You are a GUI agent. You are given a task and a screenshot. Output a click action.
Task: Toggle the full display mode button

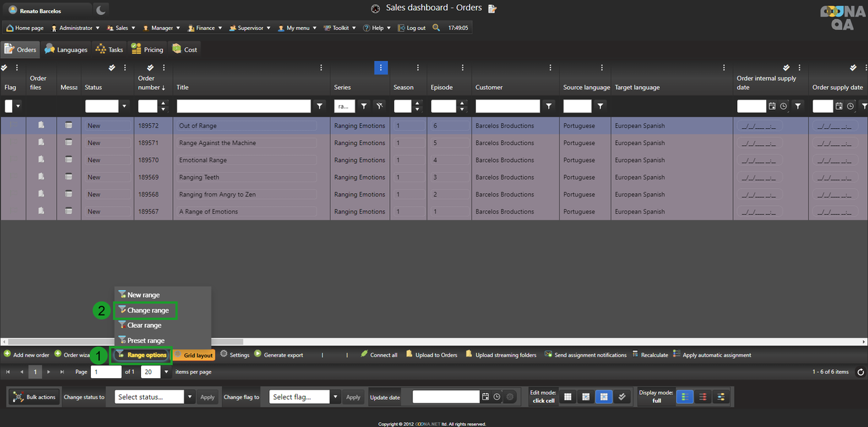coord(685,397)
